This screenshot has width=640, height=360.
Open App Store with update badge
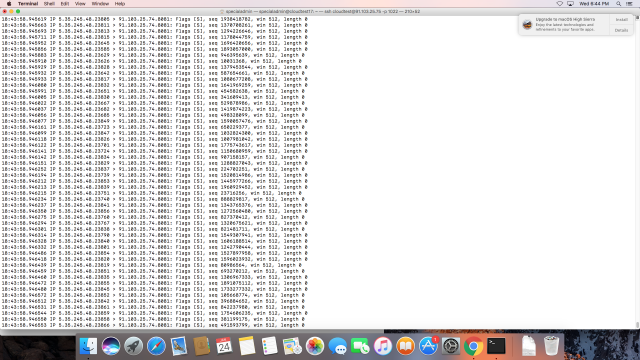point(428,346)
